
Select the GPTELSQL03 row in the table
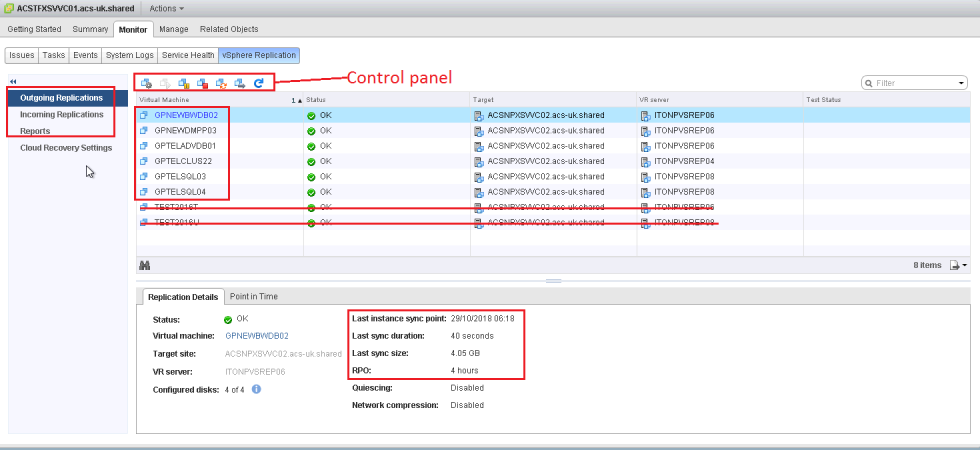coord(180,176)
